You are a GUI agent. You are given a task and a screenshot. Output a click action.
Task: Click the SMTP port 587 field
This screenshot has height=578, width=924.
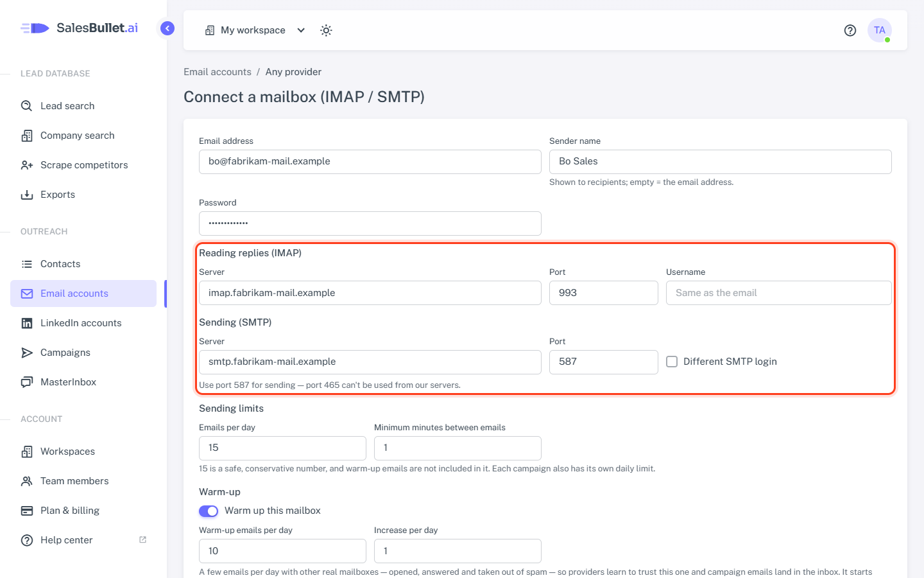(x=604, y=362)
